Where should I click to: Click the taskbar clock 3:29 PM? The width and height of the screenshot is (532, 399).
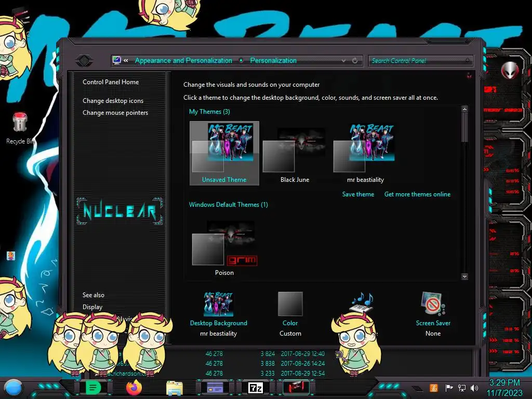point(504,382)
